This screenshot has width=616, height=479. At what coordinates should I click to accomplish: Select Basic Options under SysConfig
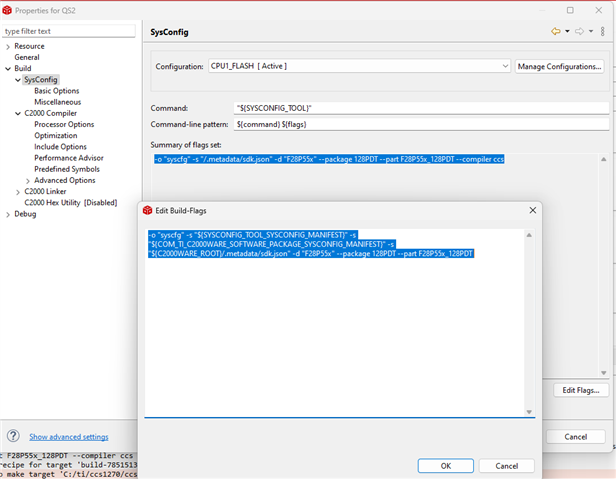point(57,91)
